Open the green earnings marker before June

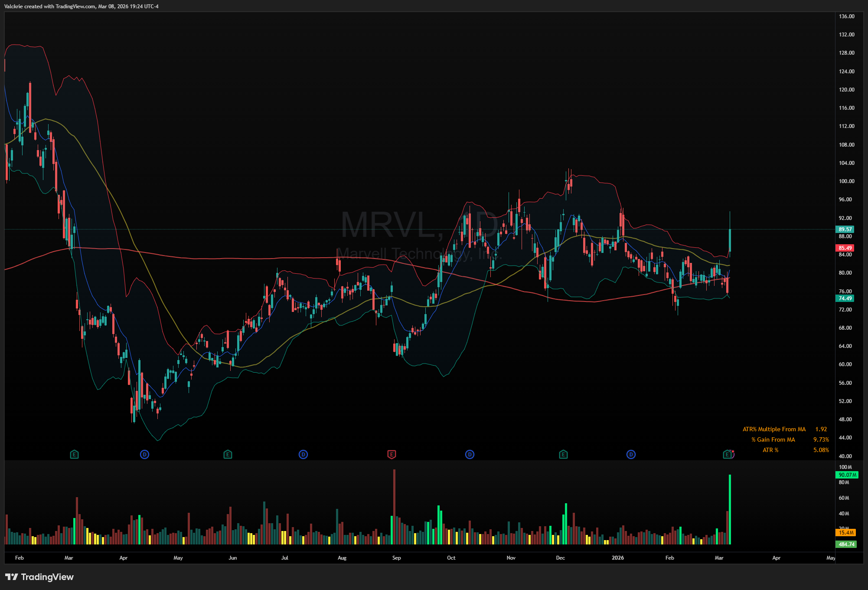[228, 455]
